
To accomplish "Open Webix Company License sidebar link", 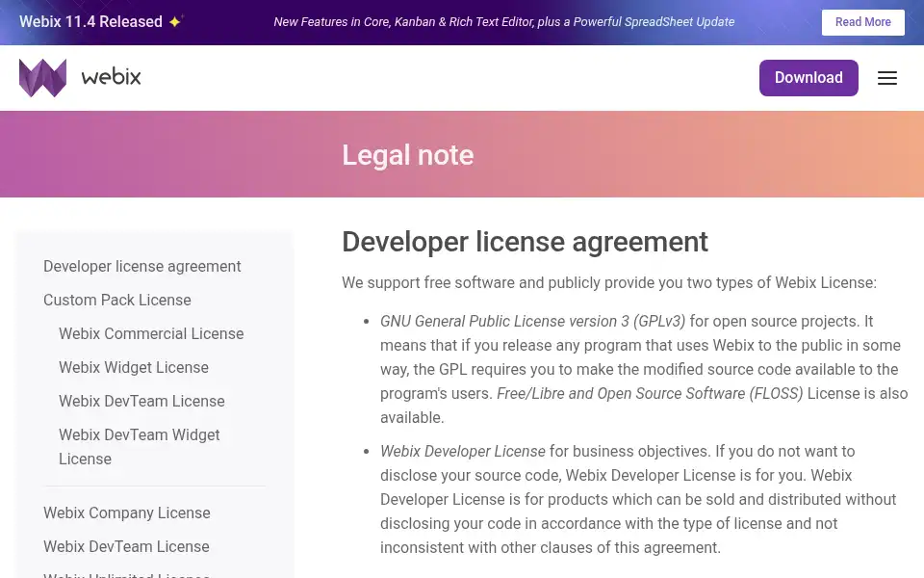I will [x=127, y=512].
